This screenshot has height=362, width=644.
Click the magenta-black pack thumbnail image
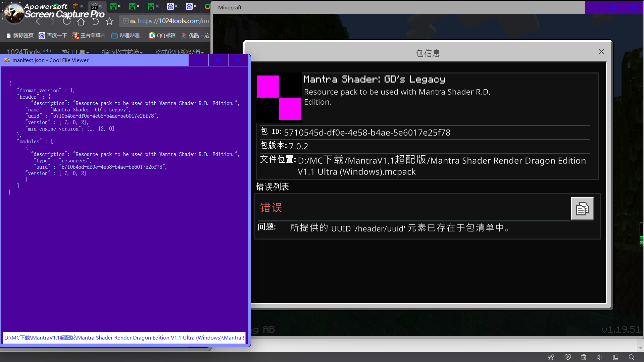click(x=279, y=98)
